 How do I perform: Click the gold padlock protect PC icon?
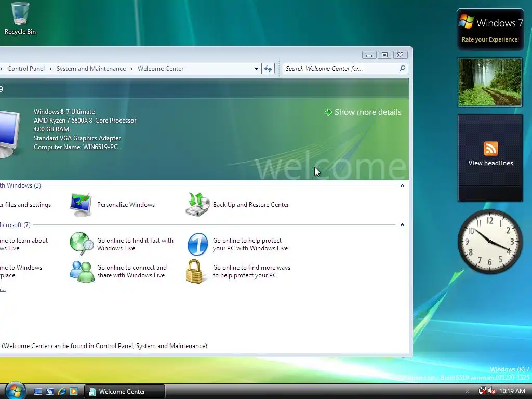coord(194,271)
